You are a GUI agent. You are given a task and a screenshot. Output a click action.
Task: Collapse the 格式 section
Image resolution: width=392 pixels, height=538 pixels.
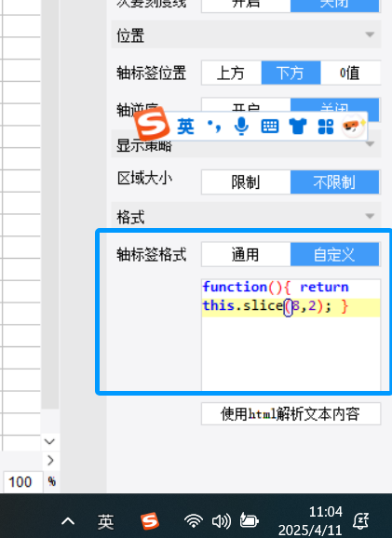coord(370,216)
